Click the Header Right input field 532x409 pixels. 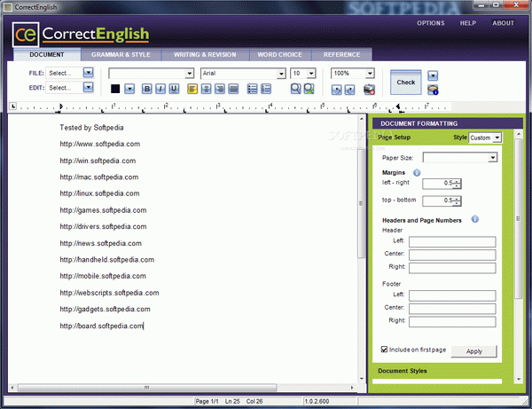point(452,268)
